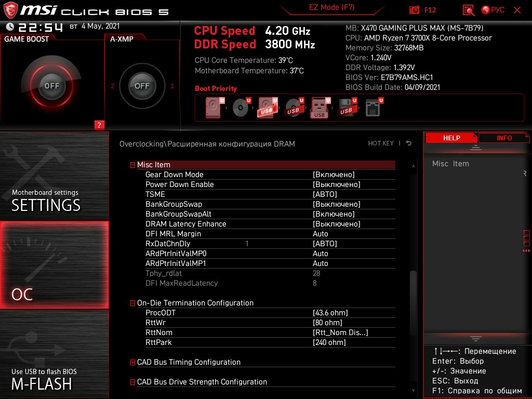Screen dimensions: 532x399
Task: Toggle the GAME BOOST knob
Action: point(51,86)
